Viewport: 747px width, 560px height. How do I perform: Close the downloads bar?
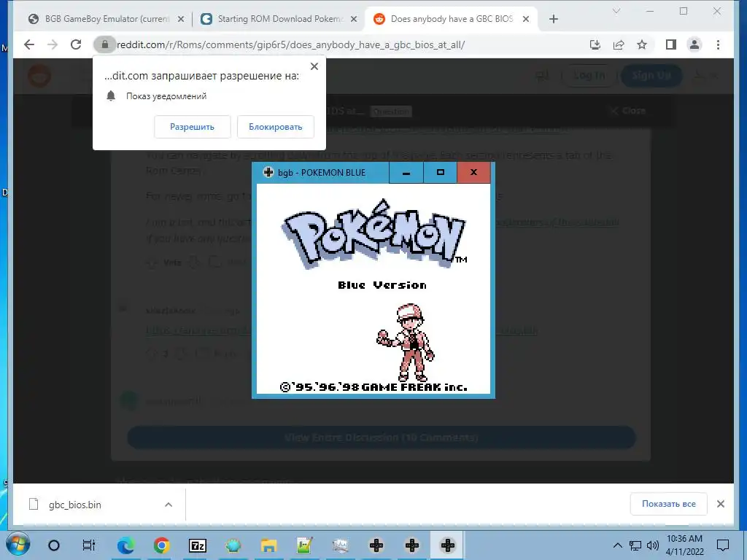(721, 504)
